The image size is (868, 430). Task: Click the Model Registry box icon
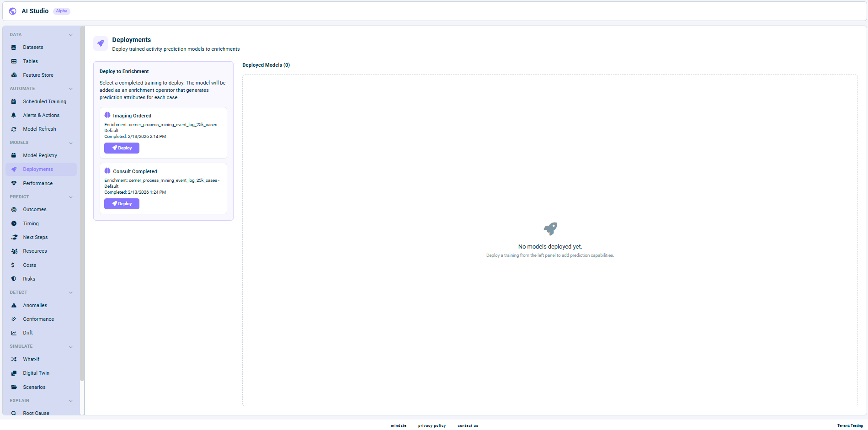(x=14, y=155)
